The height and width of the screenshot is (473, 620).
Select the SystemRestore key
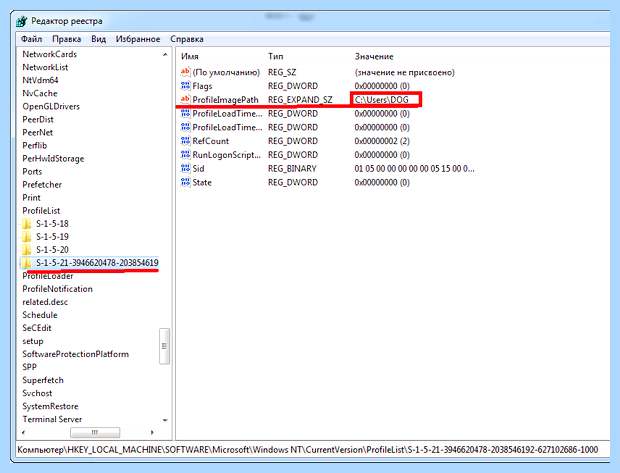pos(50,407)
